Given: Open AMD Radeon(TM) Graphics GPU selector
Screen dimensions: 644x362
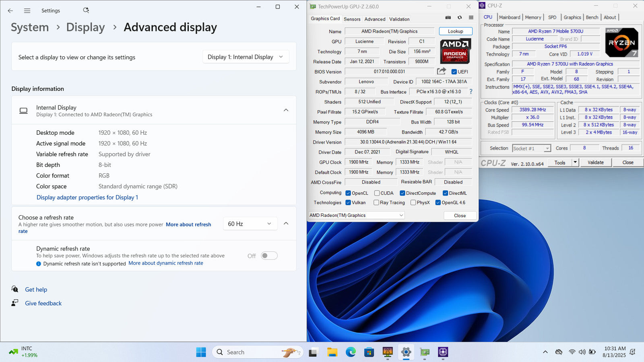Looking at the screenshot, I should click(356, 216).
